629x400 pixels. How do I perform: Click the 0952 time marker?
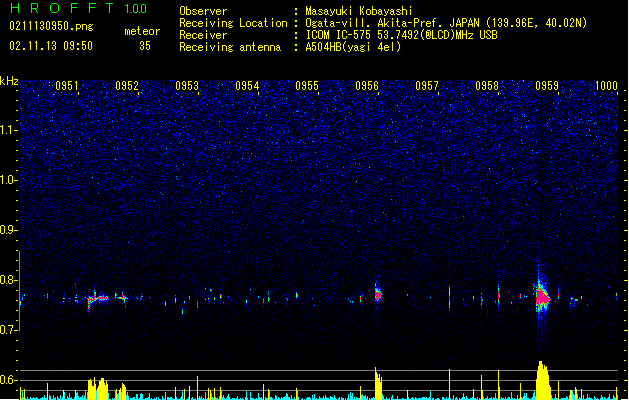click(127, 86)
